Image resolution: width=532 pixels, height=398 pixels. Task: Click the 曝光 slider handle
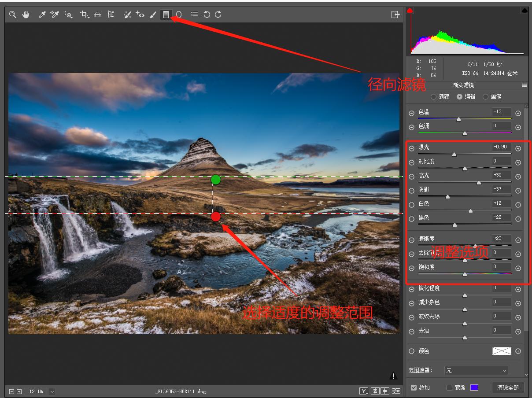click(454, 155)
